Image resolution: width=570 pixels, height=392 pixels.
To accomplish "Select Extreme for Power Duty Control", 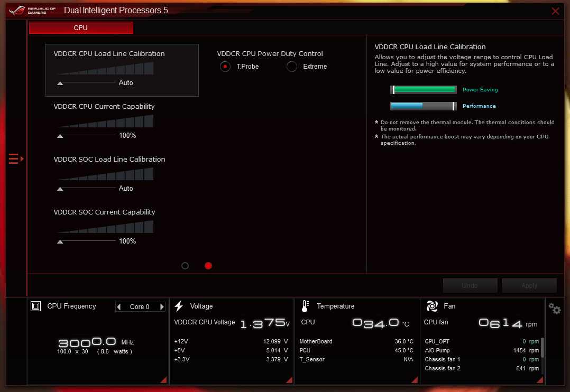I will click(x=291, y=67).
